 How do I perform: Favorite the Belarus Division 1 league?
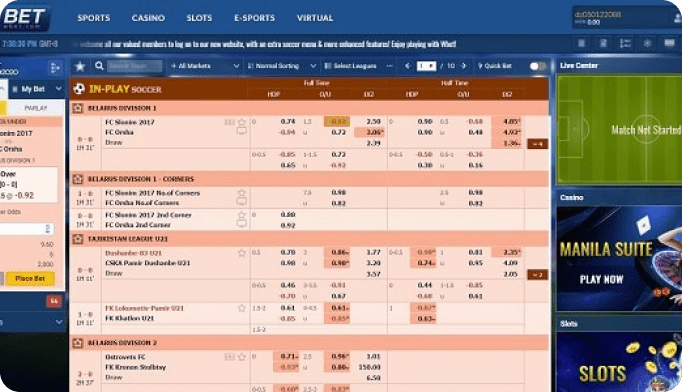77,108
